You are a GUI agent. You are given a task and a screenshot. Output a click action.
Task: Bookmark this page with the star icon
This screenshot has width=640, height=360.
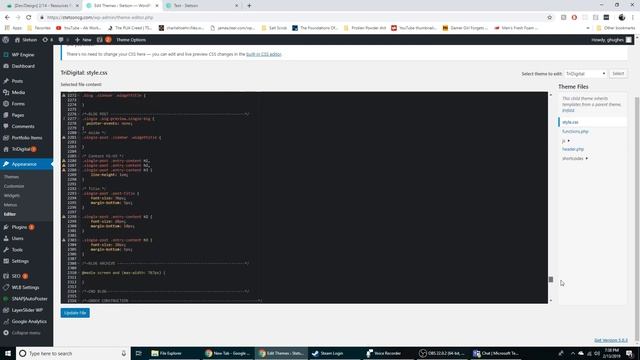549,18
